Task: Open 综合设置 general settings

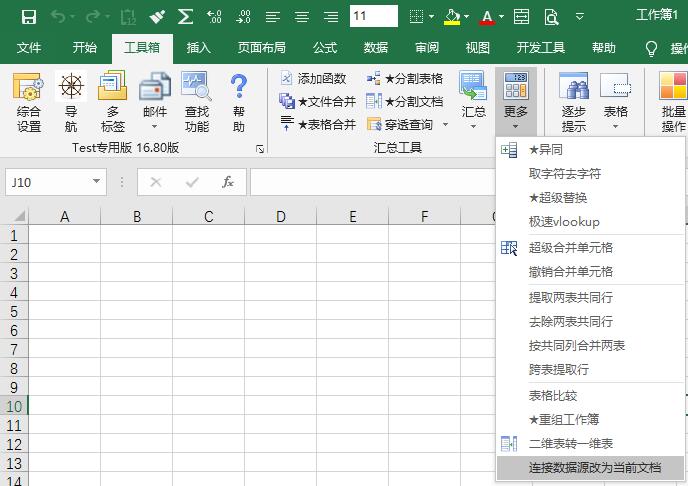Action: (x=29, y=103)
